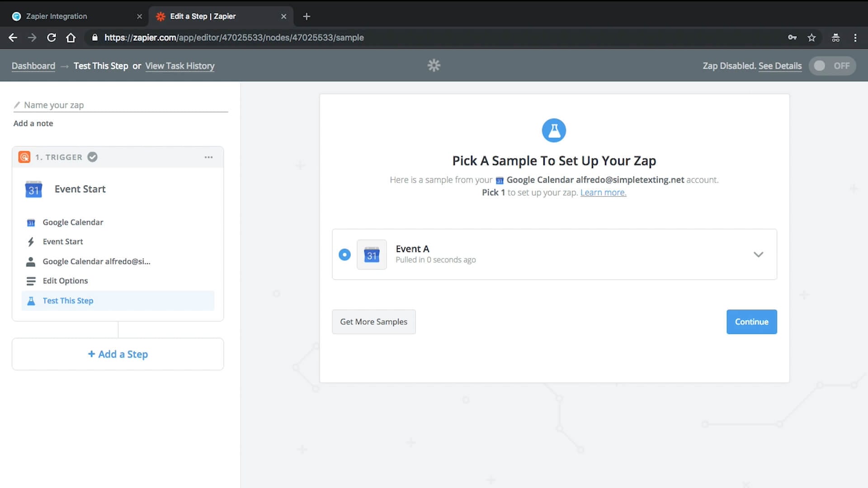Click the orange trigger app icon
Viewport: 868px width, 488px height.
[24, 157]
